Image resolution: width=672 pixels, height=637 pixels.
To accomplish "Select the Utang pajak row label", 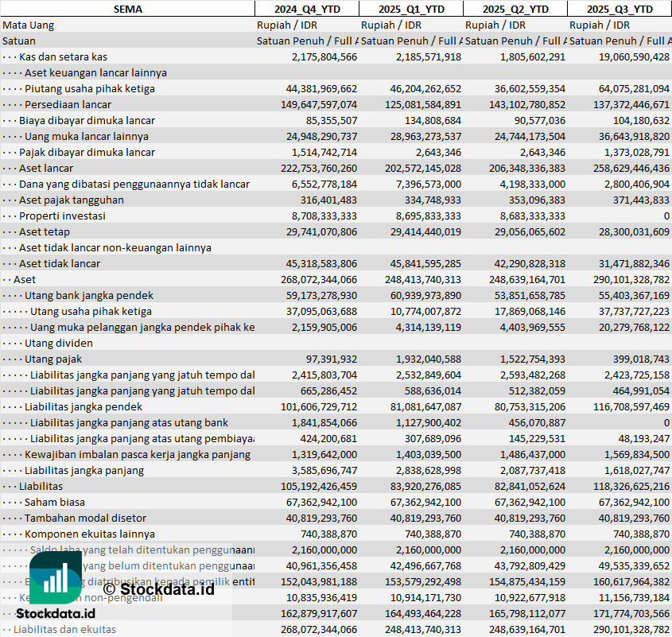I will click(x=52, y=359).
